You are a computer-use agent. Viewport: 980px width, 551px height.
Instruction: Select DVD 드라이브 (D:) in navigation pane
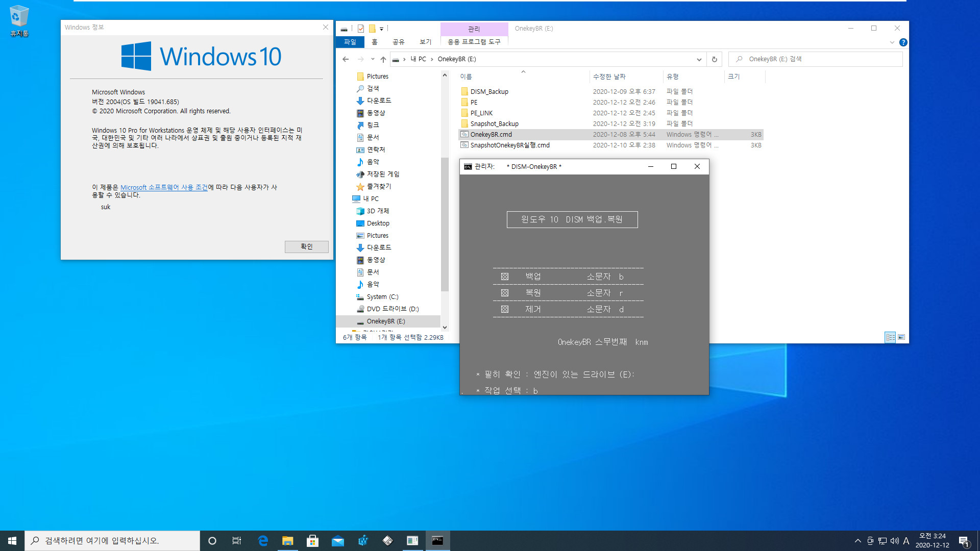[393, 309]
